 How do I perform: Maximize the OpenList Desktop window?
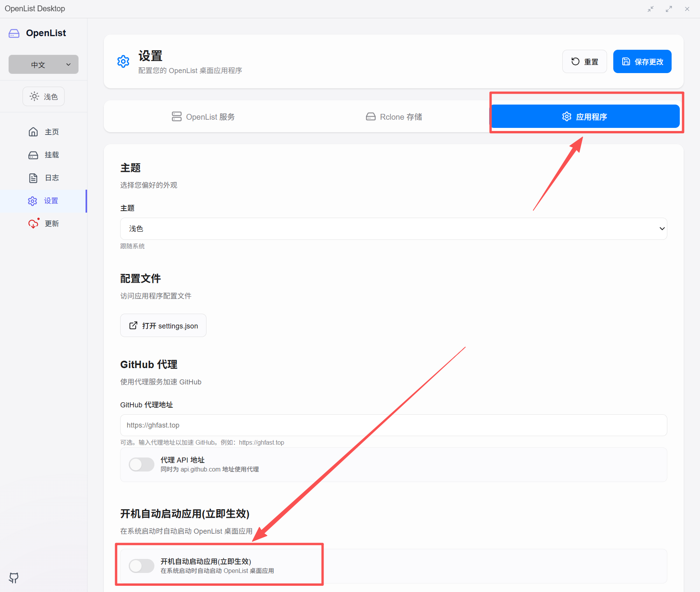pyautogui.click(x=669, y=9)
